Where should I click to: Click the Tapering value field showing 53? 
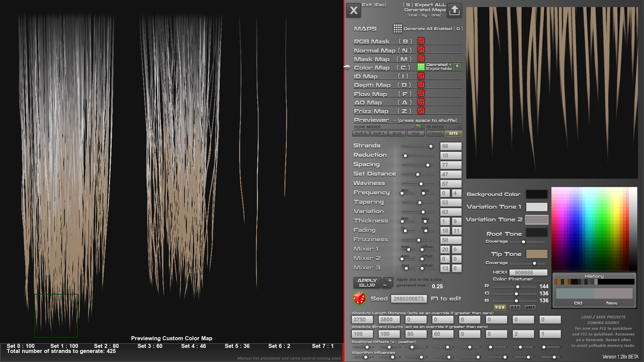click(450, 202)
